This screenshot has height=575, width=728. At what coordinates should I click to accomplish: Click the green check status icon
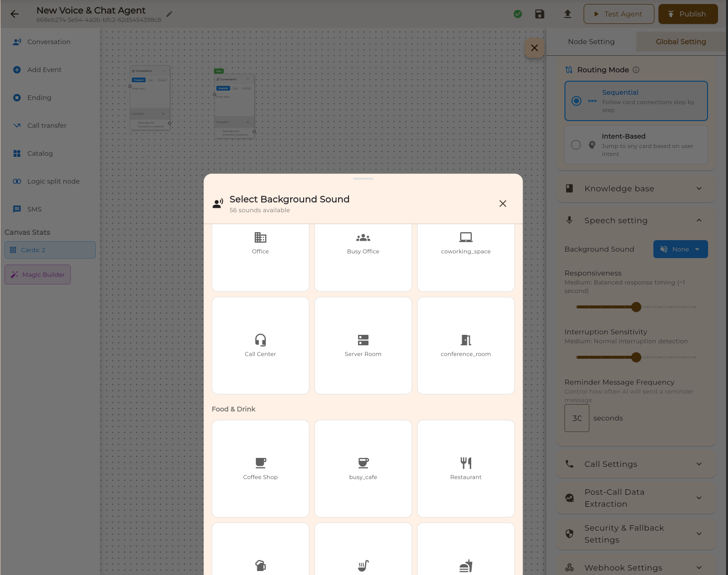518,14
